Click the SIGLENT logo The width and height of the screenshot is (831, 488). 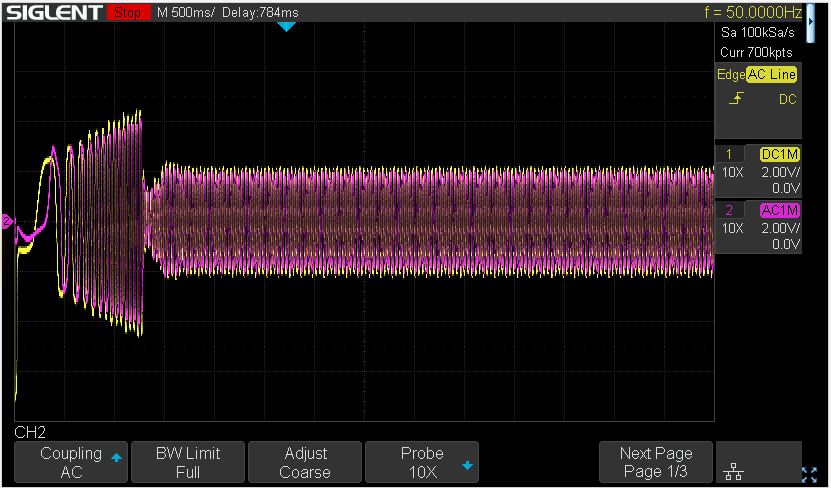(54, 12)
